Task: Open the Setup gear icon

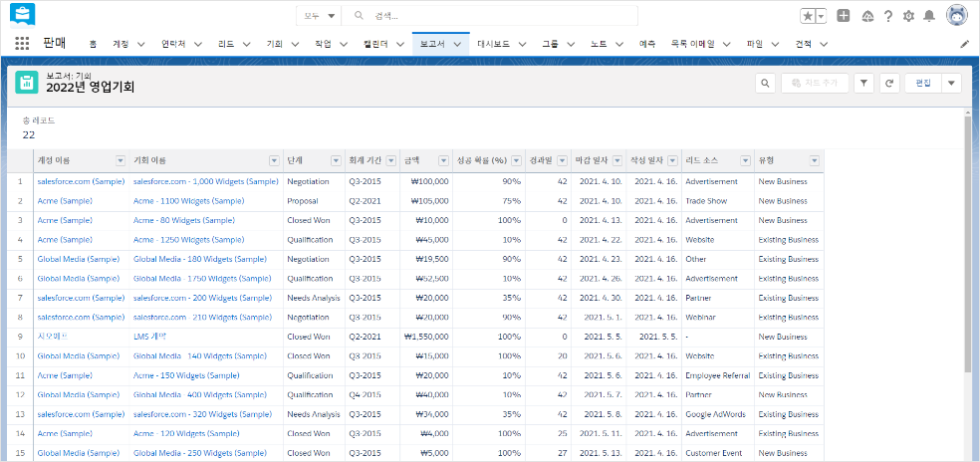Action: (x=908, y=16)
